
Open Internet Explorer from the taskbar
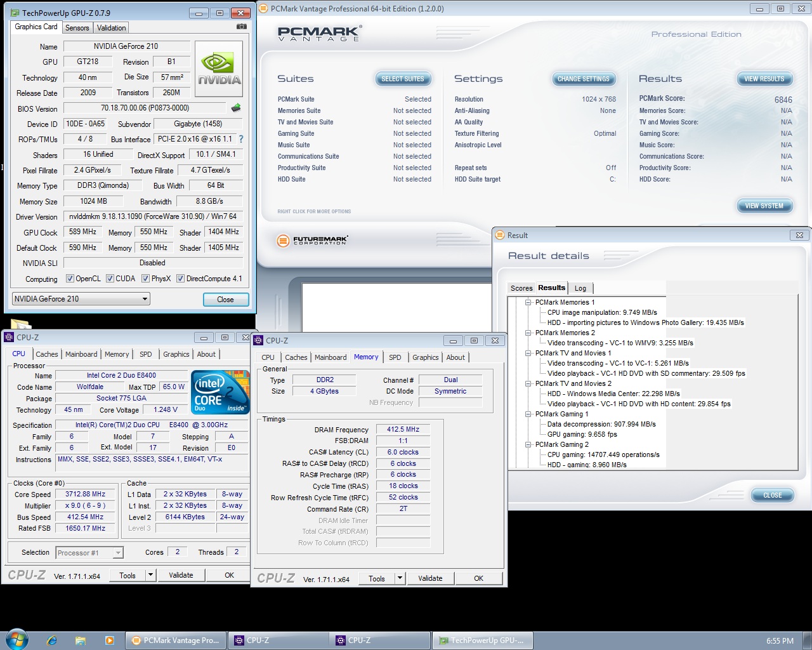(x=52, y=640)
